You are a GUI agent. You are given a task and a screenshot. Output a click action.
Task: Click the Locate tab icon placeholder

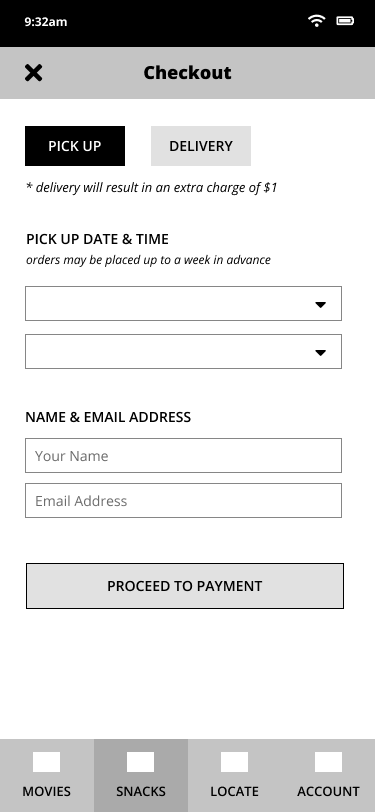pyautogui.click(x=234, y=762)
